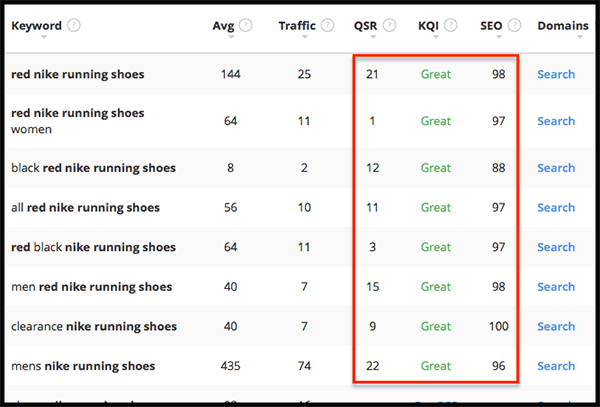Click SEO value 88
This screenshot has height=407, width=600.
point(499,168)
